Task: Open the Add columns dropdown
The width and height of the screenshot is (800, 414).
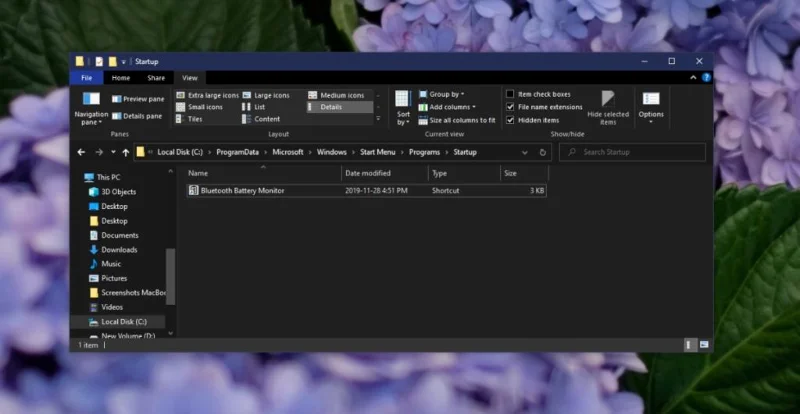Action: click(x=447, y=107)
